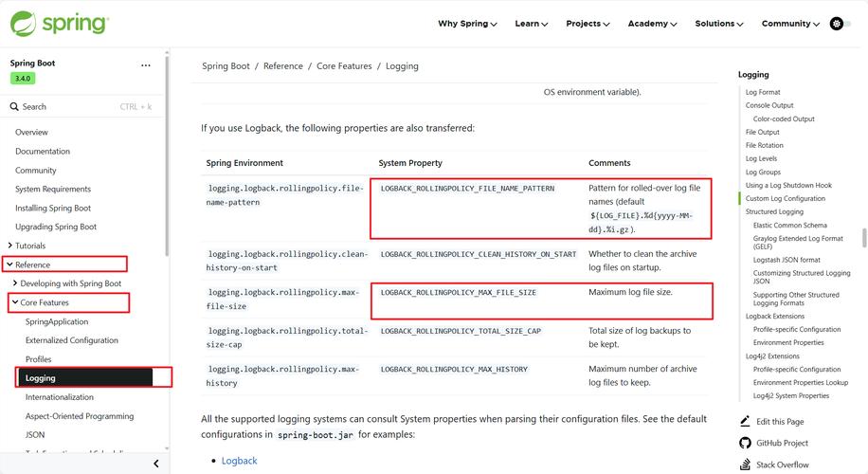Open the Learn dropdown menu

(x=531, y=24)
